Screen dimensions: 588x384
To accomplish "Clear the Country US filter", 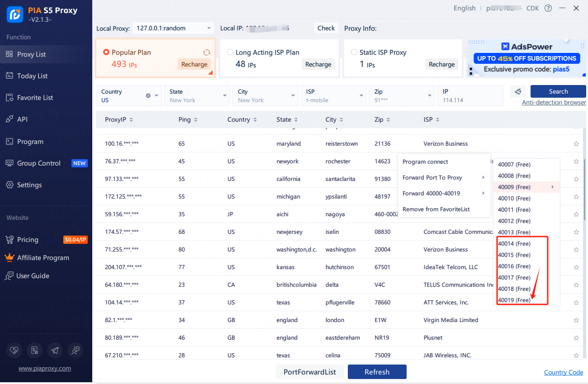I will [148, 95].
